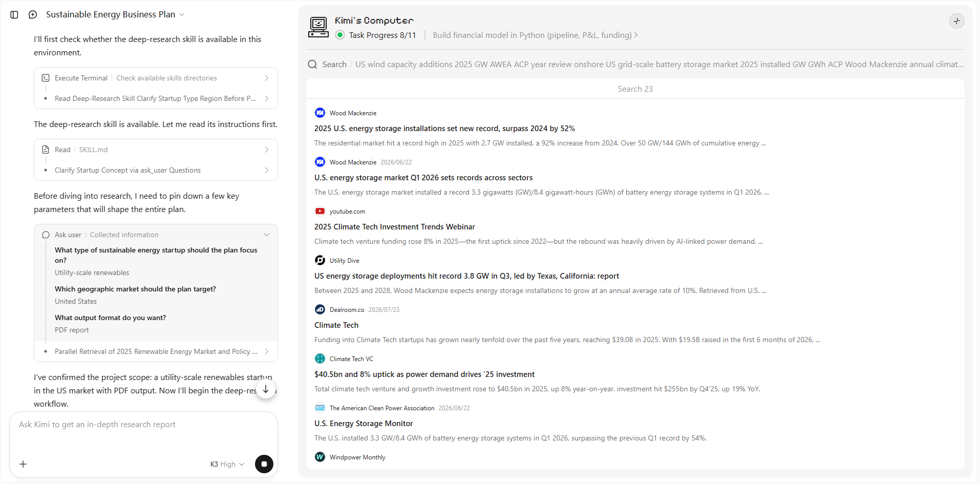Click the Funding into Climate Tech startups snippet
This screenshot has height=484, width=980.
tap(567, 340)
